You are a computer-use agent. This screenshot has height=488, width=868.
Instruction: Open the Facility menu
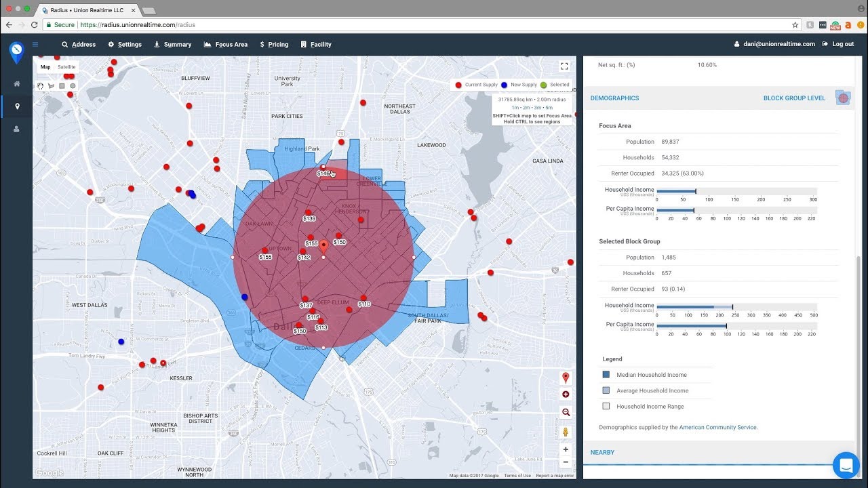tap(316, 45)
